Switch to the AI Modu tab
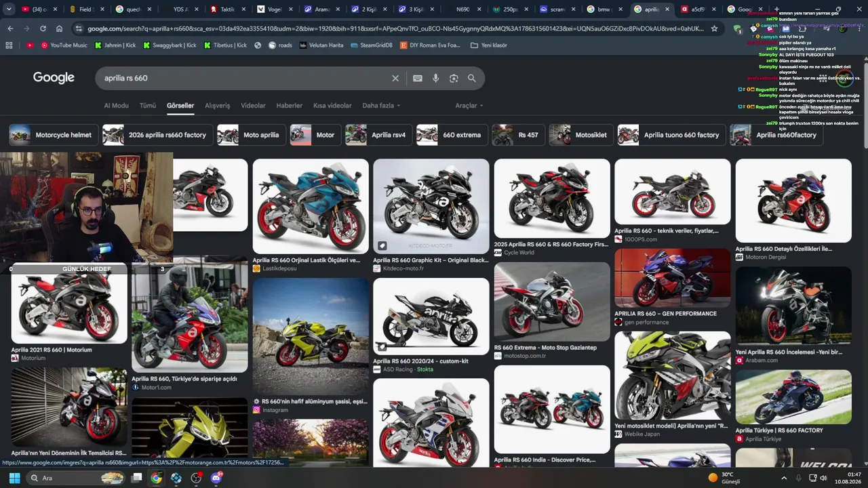 (x=116, y=106)
